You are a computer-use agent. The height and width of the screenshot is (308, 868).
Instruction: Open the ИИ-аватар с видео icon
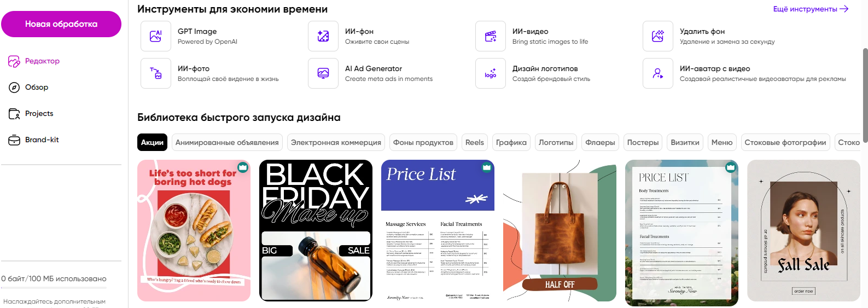point(658,73)
